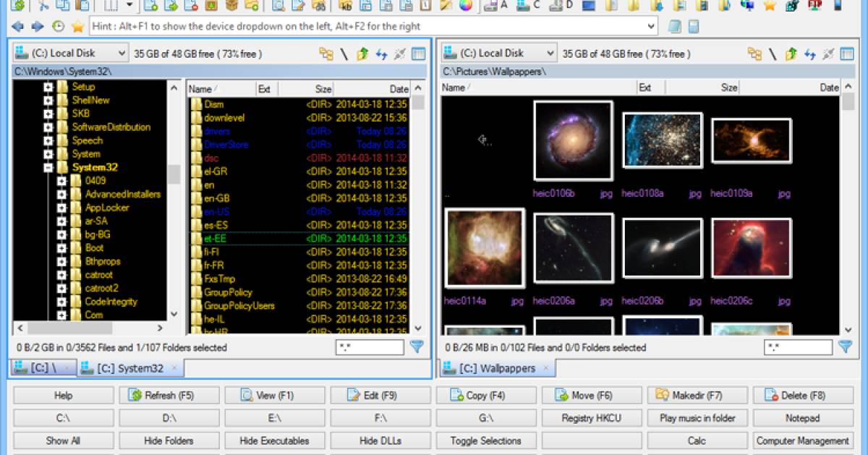Switch to the [C:] System32 tab
Viewport: 868px width, 455px height.
coord(130,368)
